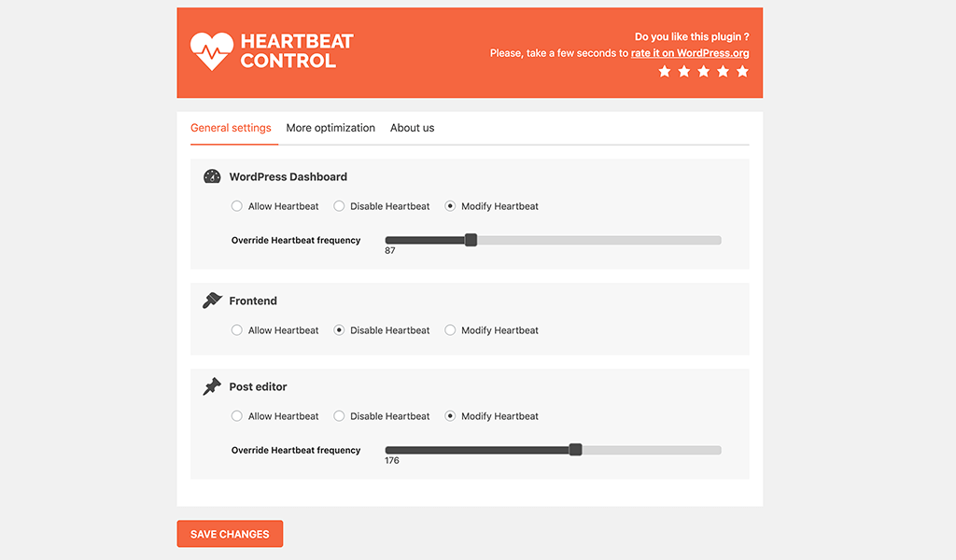Select Modify Heartbeat for Frontend
This screenshot has width=956, height=560.
449,329
